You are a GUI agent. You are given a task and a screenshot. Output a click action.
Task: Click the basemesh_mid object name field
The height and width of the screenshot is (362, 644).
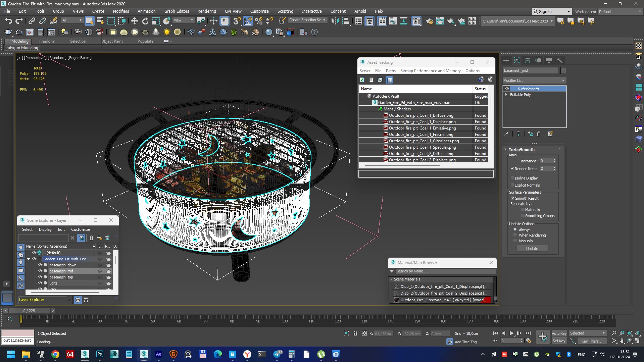(x=530, y=70)
